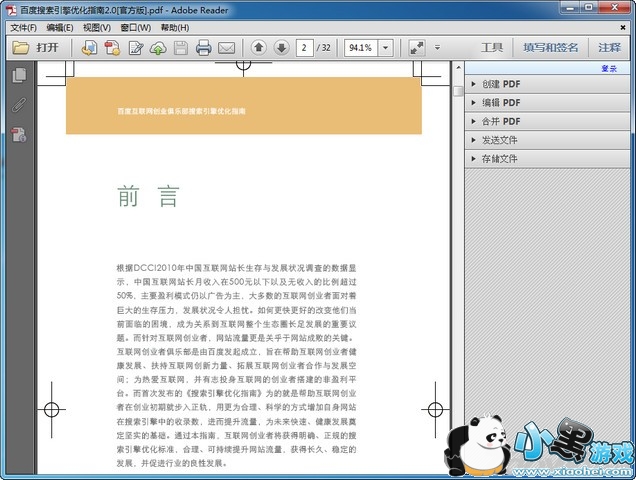Click the Open (打开) folder button
The width and height of the screenshot is (636, 480).
coord(35,47)
